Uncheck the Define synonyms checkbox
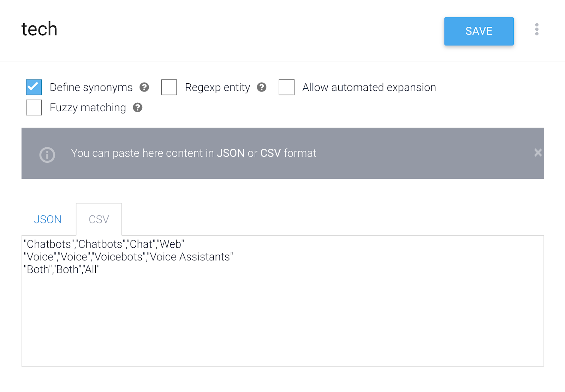Screen dimensions: 565x392 tap(34, 87)
